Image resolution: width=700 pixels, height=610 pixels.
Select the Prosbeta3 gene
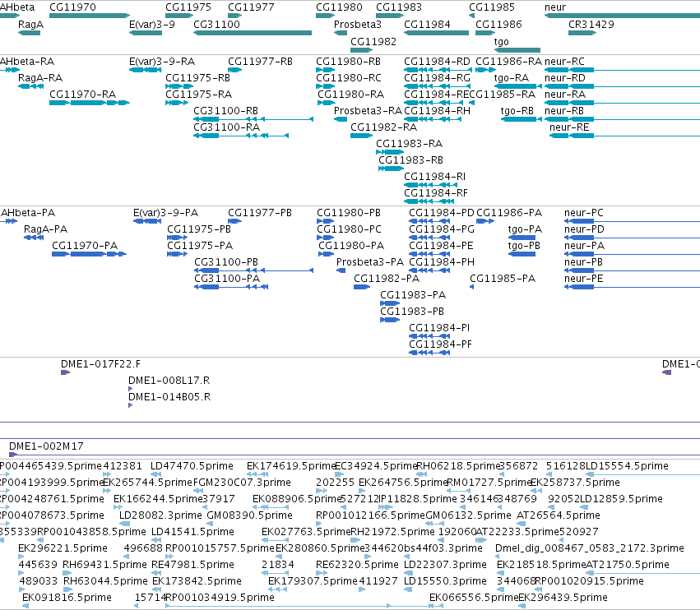[341, 33]
